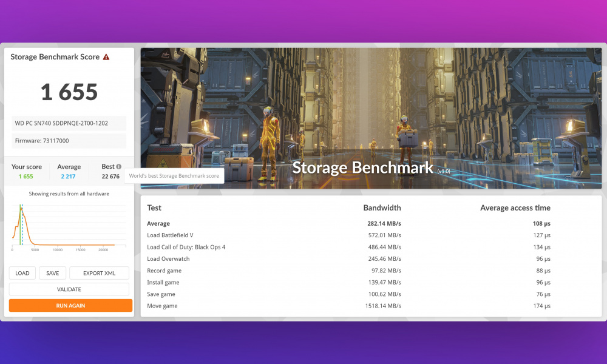
Task: Click the (v1.0) version label on banner
Action: coord(444,171)
